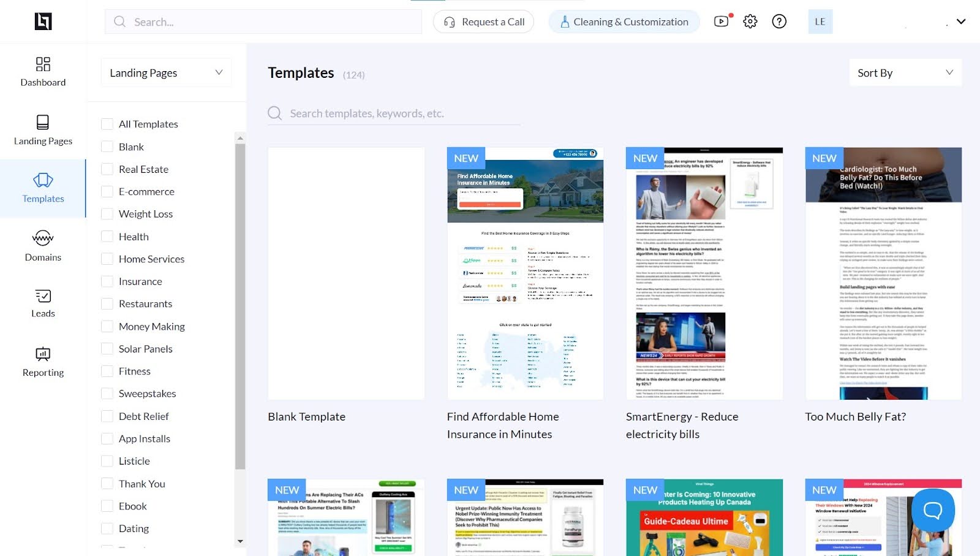Tick the Ebook checkbox
Viewport: 980px width, 556px height.
[x=107, y=506]
